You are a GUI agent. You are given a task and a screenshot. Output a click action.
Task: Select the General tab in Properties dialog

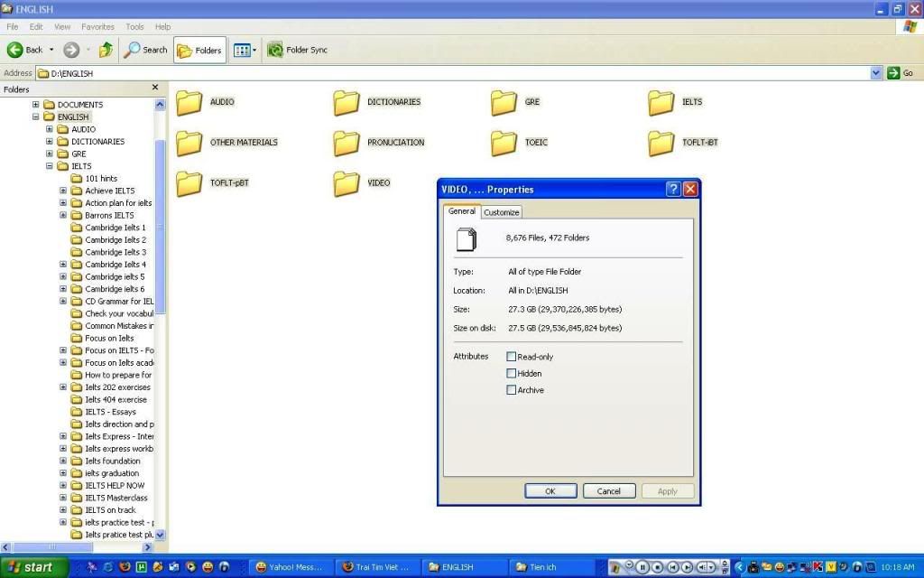tap(462, 211)
